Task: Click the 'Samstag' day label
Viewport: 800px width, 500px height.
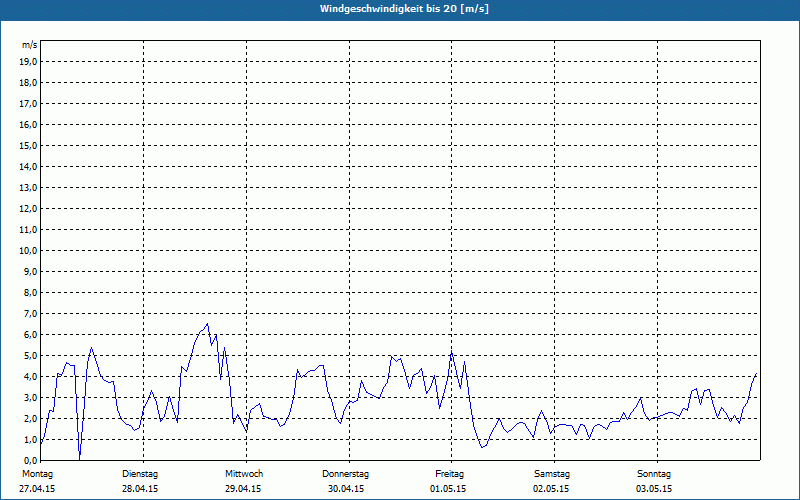Action: 552,474
